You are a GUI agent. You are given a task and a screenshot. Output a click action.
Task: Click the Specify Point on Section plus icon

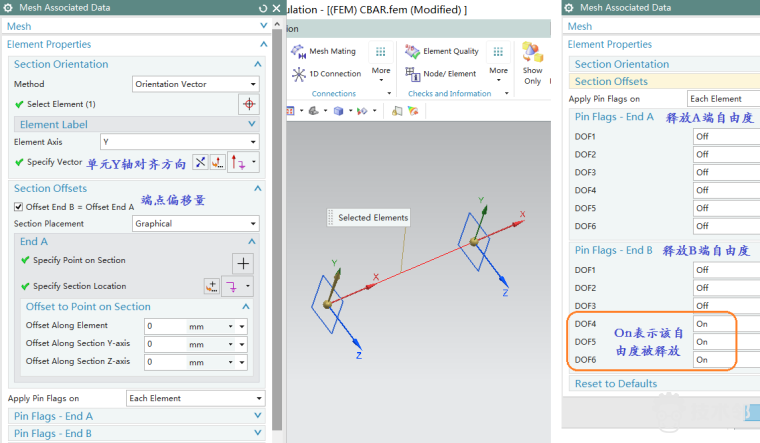(243, 262)
